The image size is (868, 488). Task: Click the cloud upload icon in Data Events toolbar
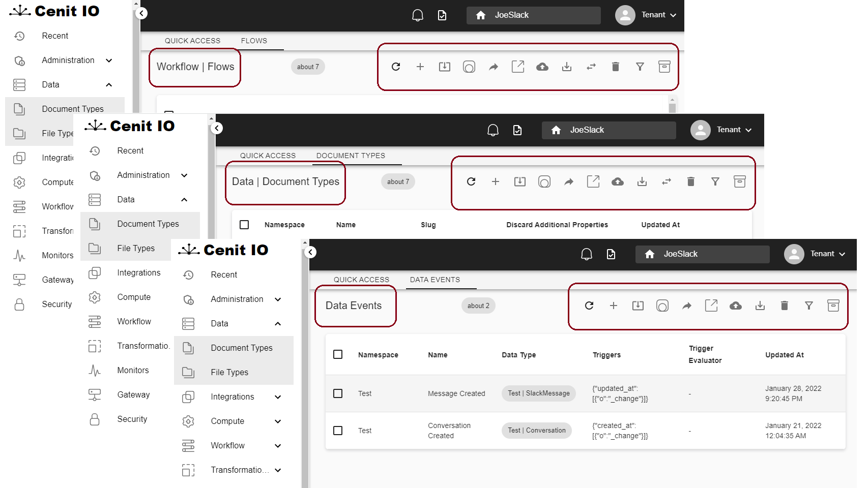point(736,306)
